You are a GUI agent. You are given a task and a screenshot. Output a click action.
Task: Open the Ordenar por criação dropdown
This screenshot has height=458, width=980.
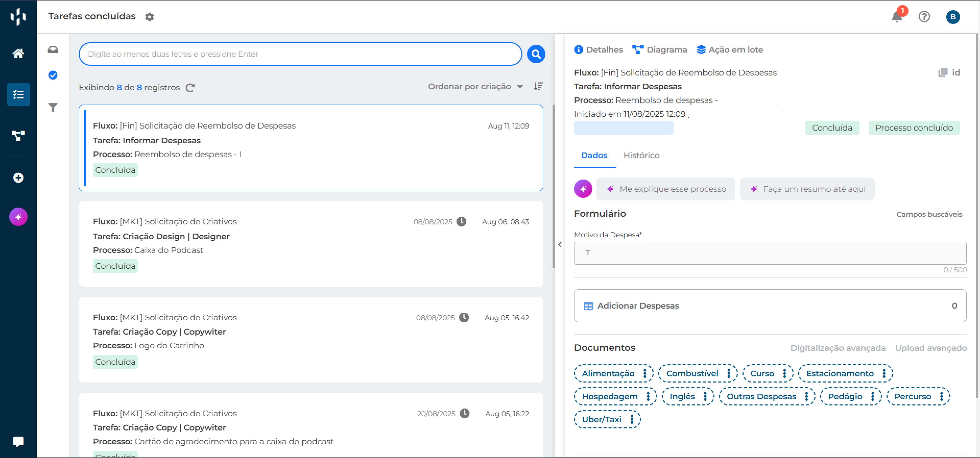pos(475,87)
